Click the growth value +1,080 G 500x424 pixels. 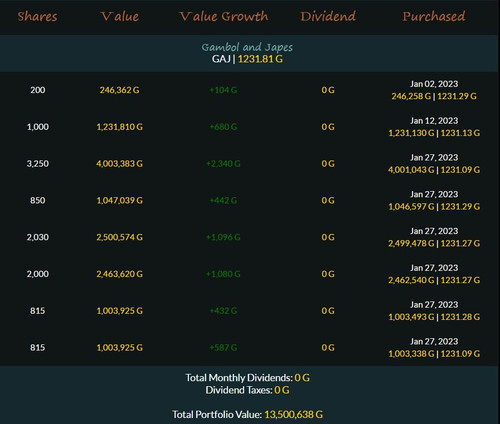(x=223, y=274)
